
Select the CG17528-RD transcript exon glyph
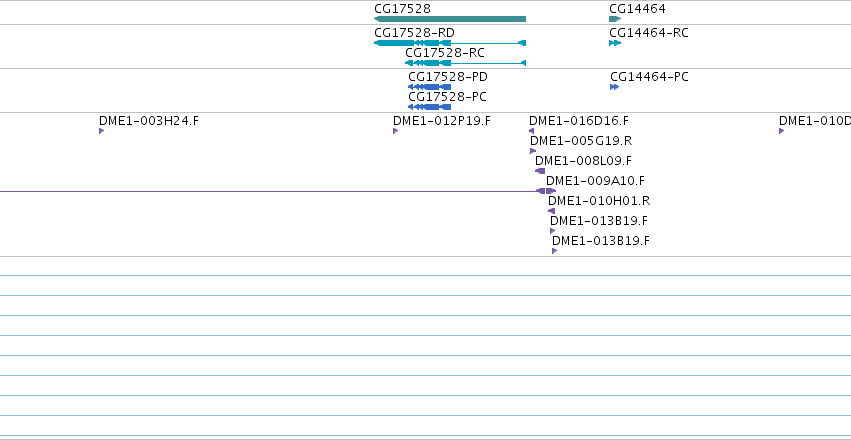click(x=450, y=43)
